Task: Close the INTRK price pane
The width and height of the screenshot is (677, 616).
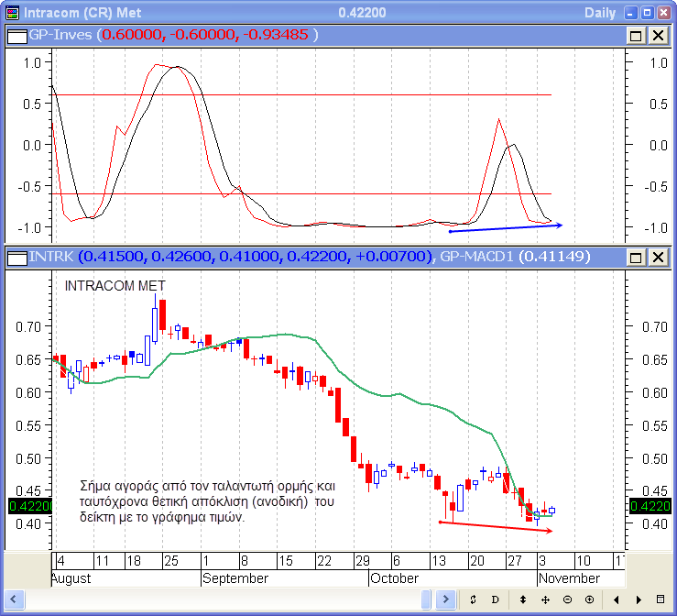Action: click(658, 258)
